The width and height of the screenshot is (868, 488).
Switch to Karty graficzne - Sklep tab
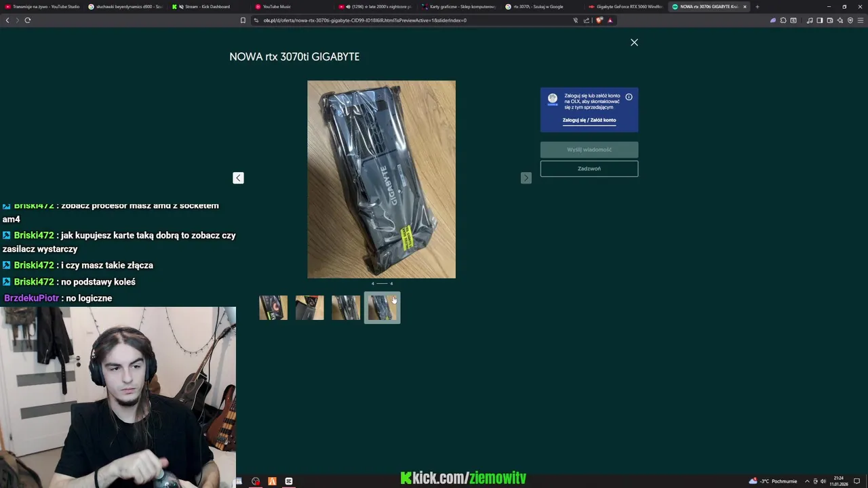click(x=459, y=7)
